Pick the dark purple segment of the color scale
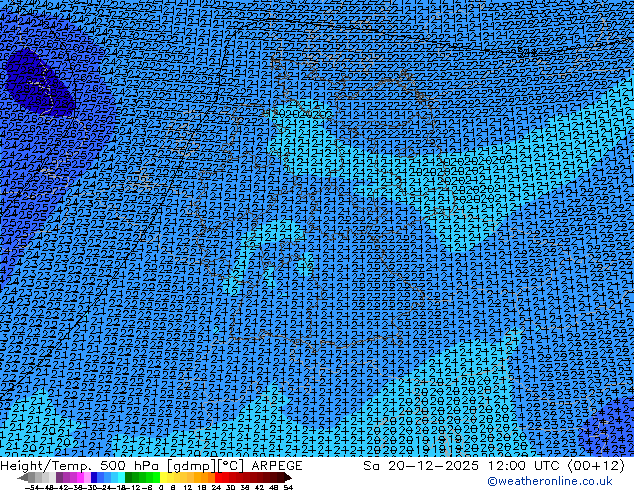634x490 pixels. 59,478
